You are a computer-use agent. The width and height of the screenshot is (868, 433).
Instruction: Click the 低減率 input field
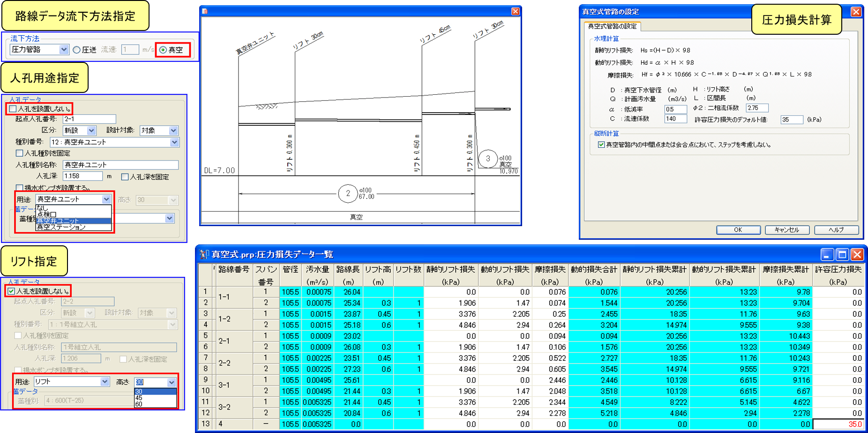675,109
